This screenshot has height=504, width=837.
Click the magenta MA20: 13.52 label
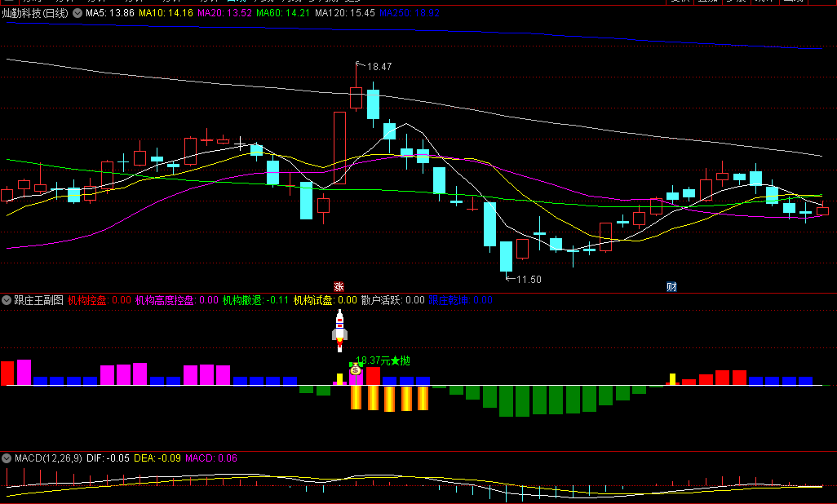click(224, 13)
